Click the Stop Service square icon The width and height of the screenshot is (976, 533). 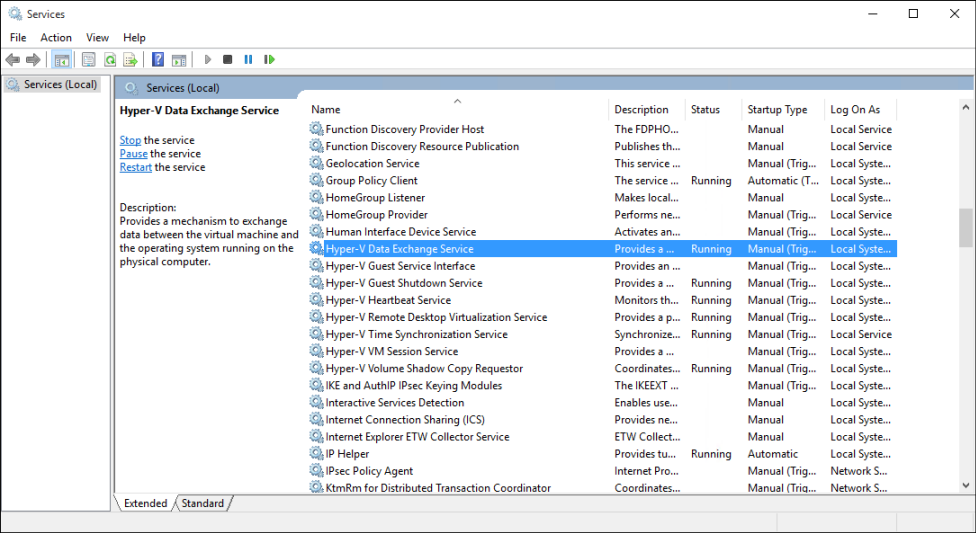tap(228, 60)
